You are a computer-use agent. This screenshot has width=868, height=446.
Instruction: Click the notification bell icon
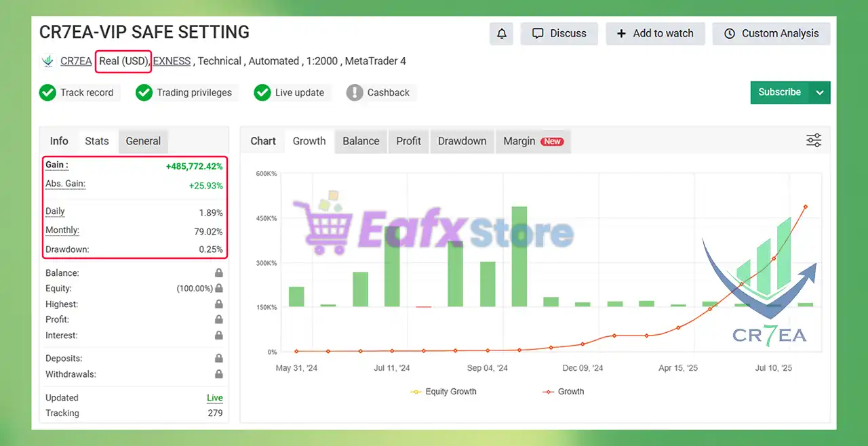(x=502, y=33)
